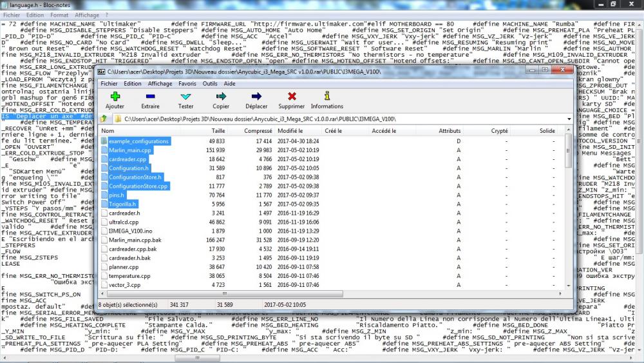Select the cardreader.cpp file
The width and height of the screenshot is (644, 363).
pos(128,159)
